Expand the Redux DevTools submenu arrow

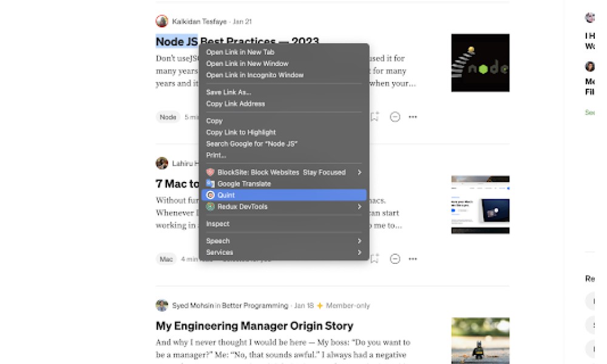coord(359,206)
